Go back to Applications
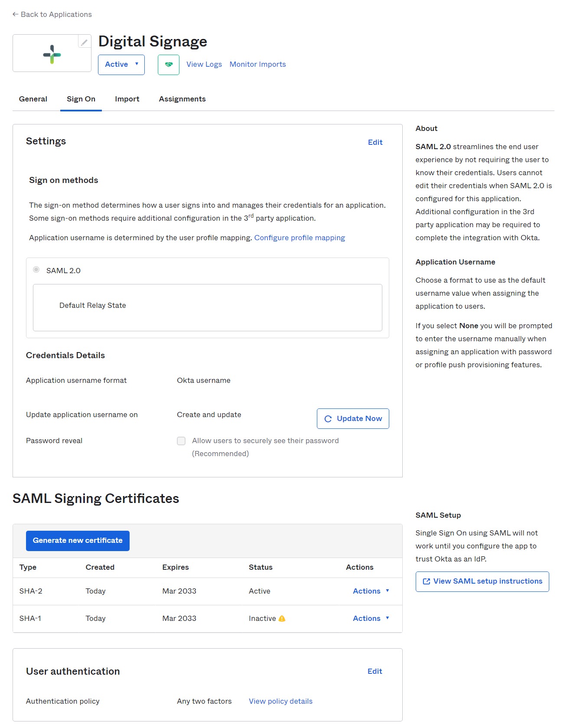567x728 pixels. click(x=52, y=14)
